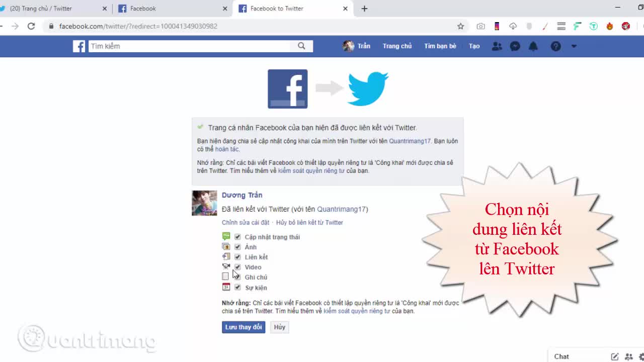Open a new browser tab
The height and width of the screenshot is (362, 644).
coord(364,9)
